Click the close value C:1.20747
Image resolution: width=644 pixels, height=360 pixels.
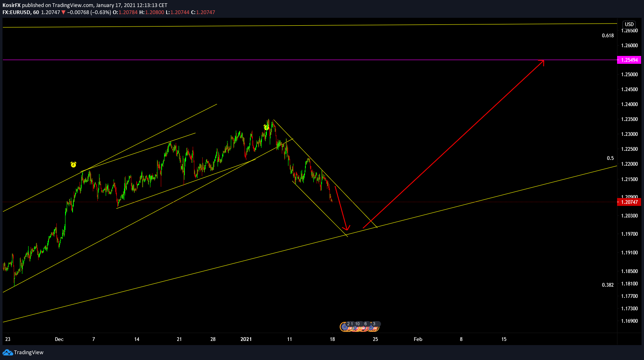203,12
